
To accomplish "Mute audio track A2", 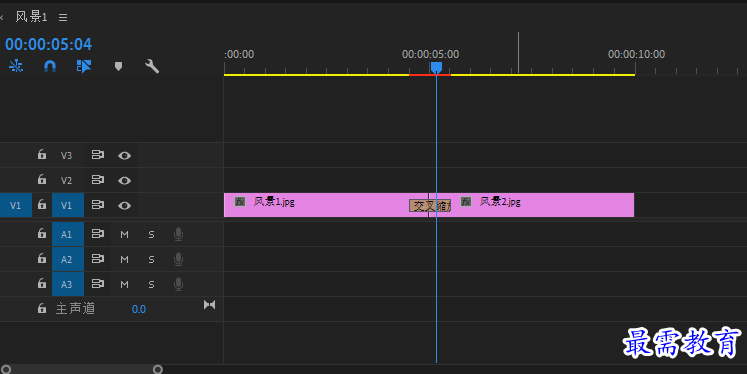I will (x=124, y=260).
